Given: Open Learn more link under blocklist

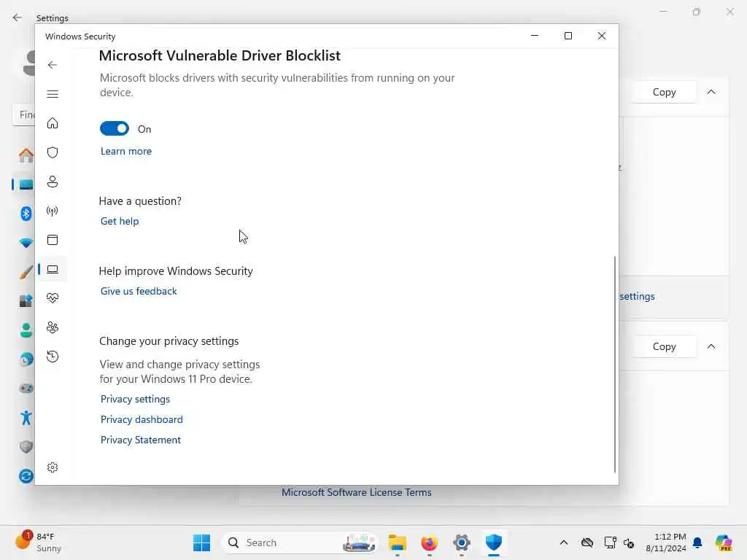Looking at the screenshot, I should point(125,151).
